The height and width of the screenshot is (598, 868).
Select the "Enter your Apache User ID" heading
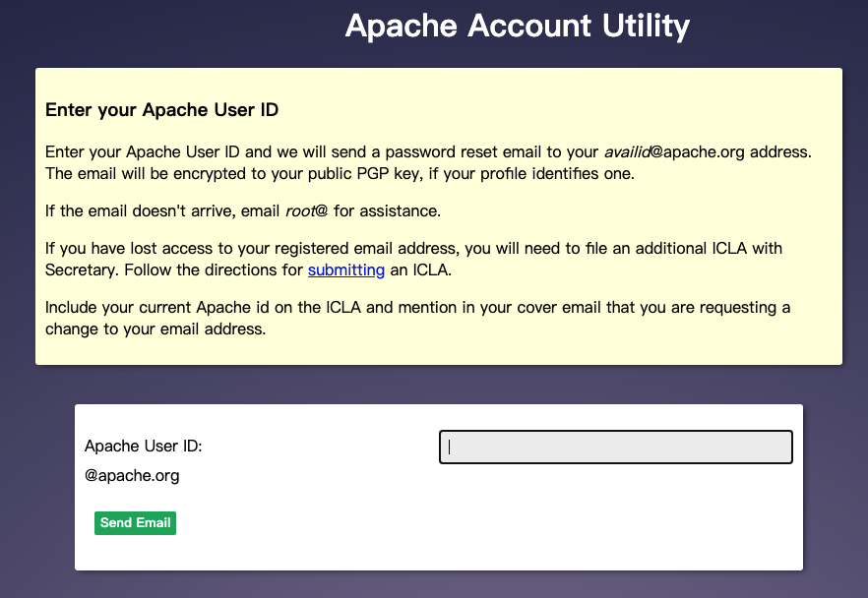click(161, 110)
